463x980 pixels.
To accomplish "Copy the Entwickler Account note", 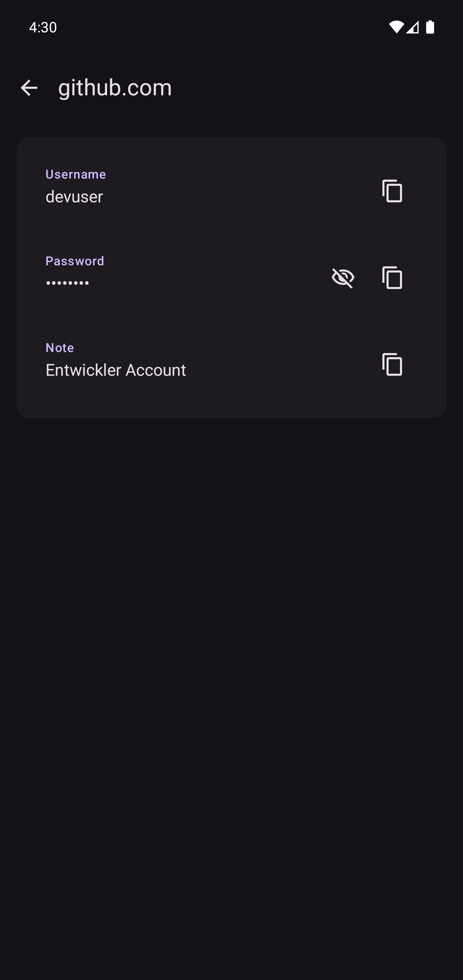I will (x=392, y=364).
